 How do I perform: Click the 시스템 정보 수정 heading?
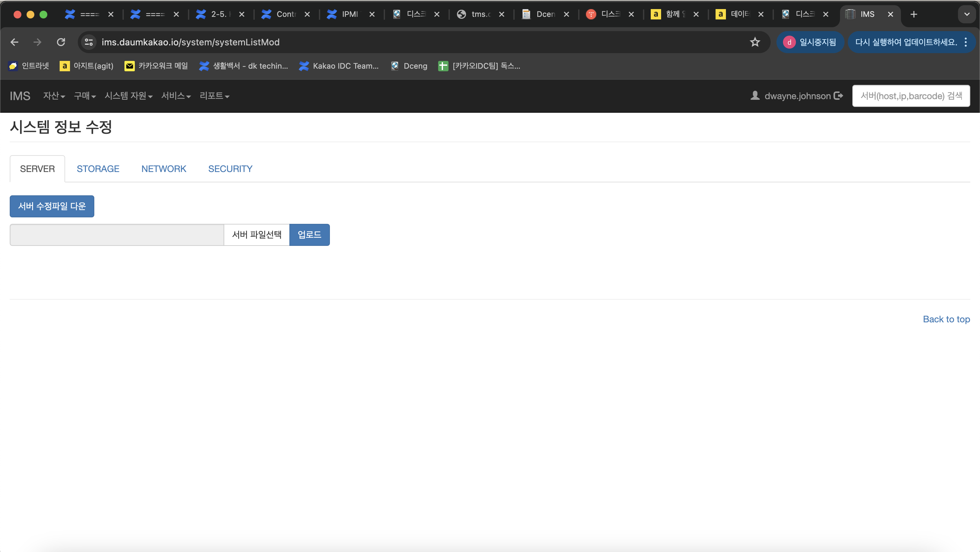click(x=61, y=127)
